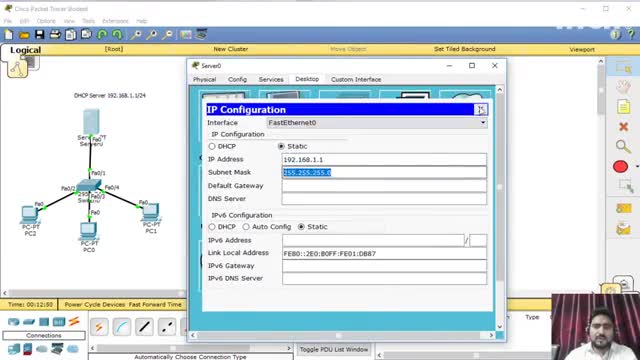The image size is (640, 360).
Task: Click the Viewport button
Action: (x=582, y=49)
